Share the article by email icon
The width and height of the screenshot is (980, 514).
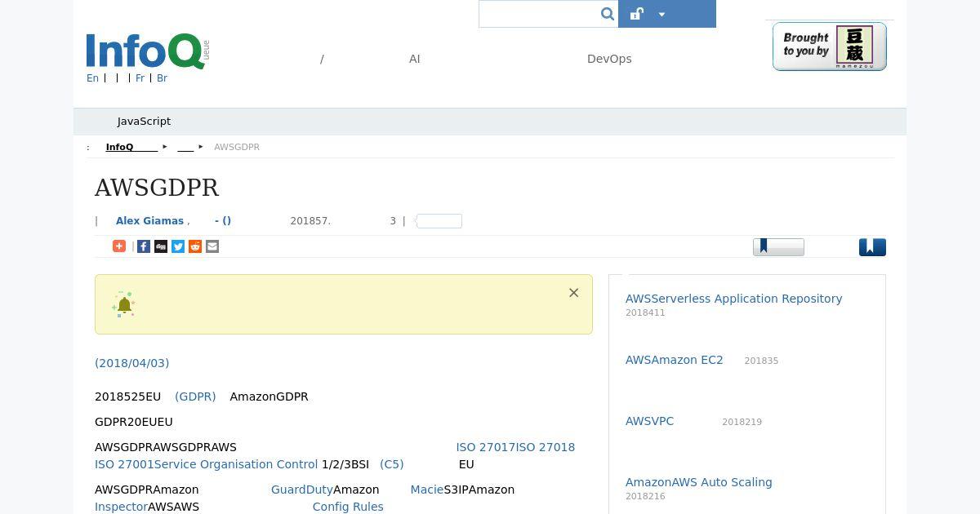coord(212,246)
